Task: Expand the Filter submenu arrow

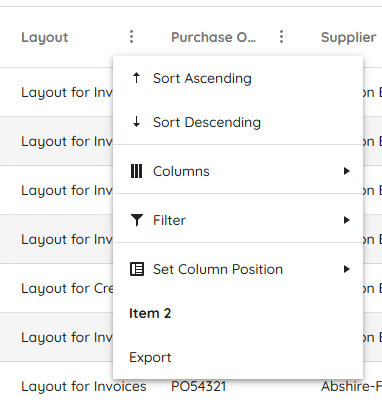Action: point(347,220)
